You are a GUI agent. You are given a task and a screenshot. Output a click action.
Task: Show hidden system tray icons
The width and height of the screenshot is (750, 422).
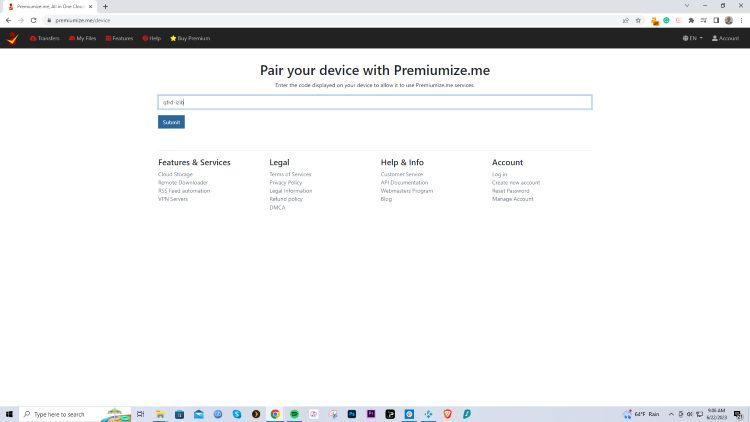[671, 414]
